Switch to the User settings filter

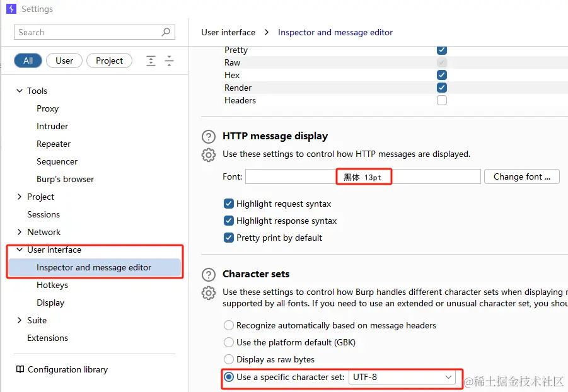[64, 61]
